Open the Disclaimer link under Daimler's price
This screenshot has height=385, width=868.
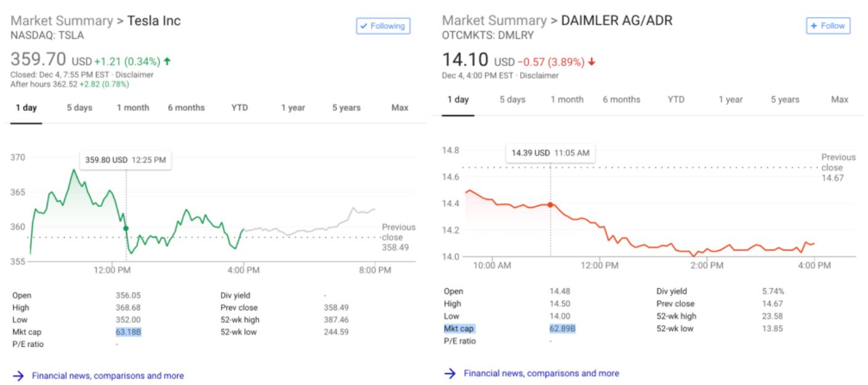click(x=539, y=76)
